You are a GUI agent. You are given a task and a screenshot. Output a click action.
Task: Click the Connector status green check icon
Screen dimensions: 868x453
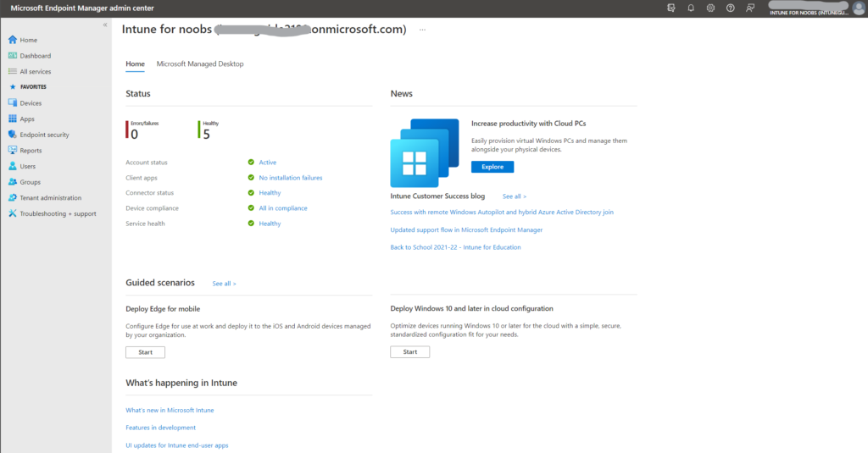click(x=251, y=192)
